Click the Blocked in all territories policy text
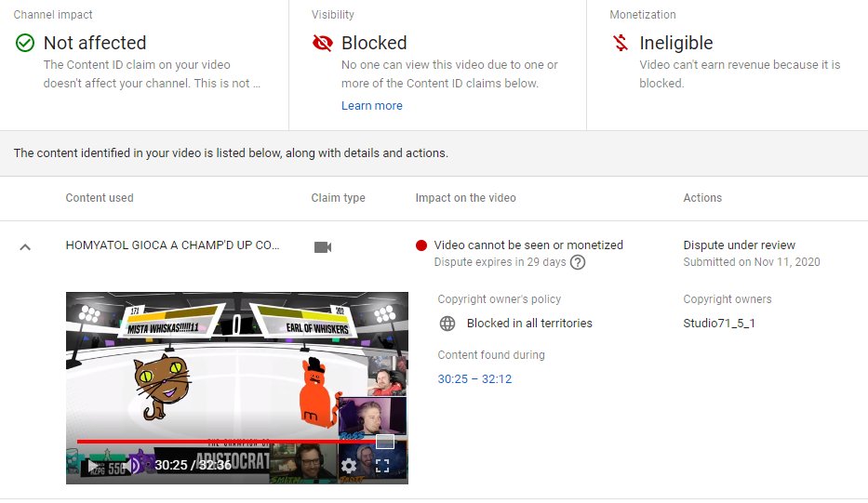868x503 pixels. tap(529, 324)
